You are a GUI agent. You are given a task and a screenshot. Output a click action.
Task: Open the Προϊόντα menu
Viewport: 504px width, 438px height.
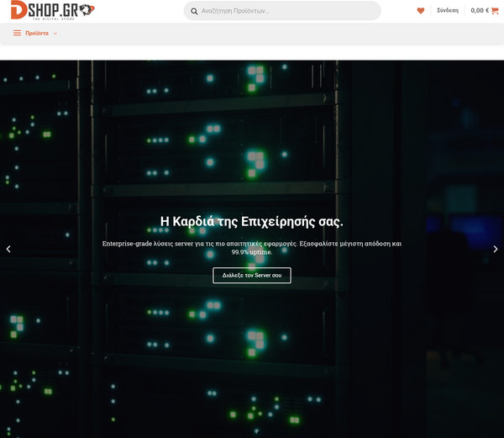pyautogui.click(x=37, y=33)
